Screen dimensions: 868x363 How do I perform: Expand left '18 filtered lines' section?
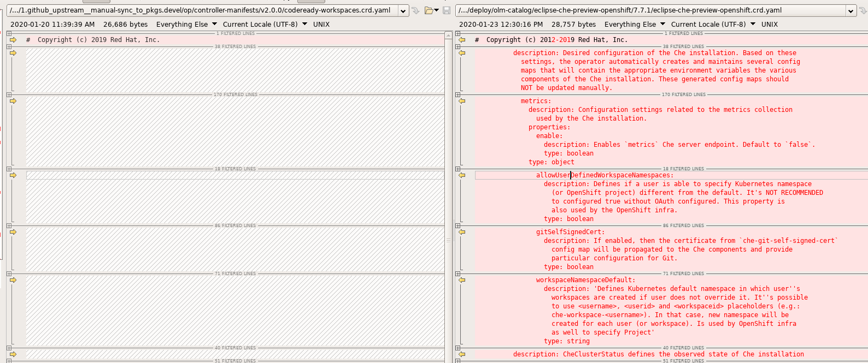point(9,169)
